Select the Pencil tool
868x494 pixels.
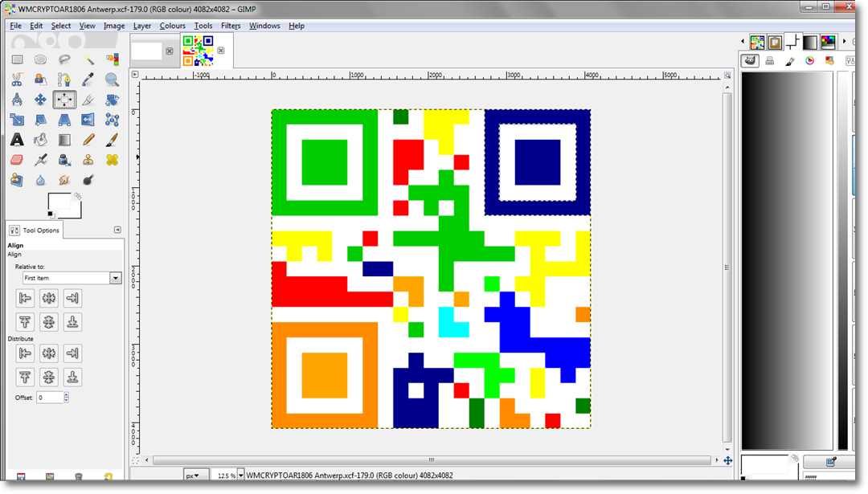(x=88, y=140)
